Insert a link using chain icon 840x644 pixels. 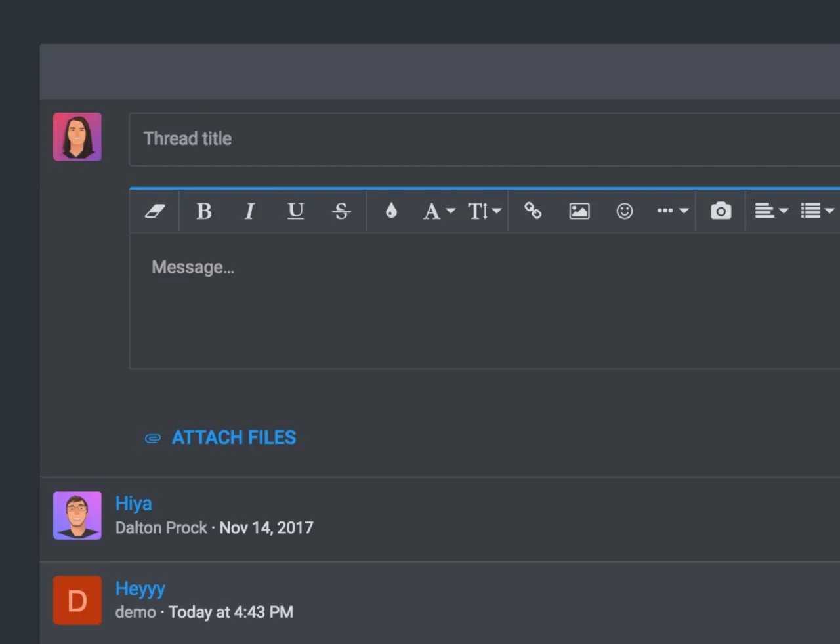coord(533,211)
